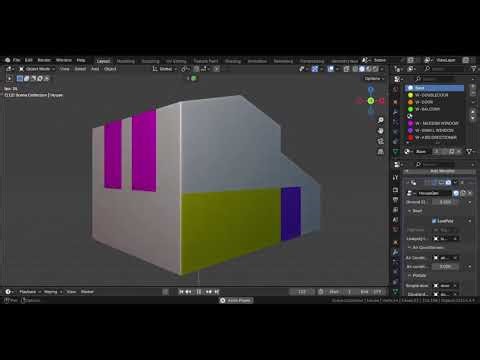The image size is (480, 360).
Task: Choose the second selection mode icon
Action: click(x=26, y=79)
